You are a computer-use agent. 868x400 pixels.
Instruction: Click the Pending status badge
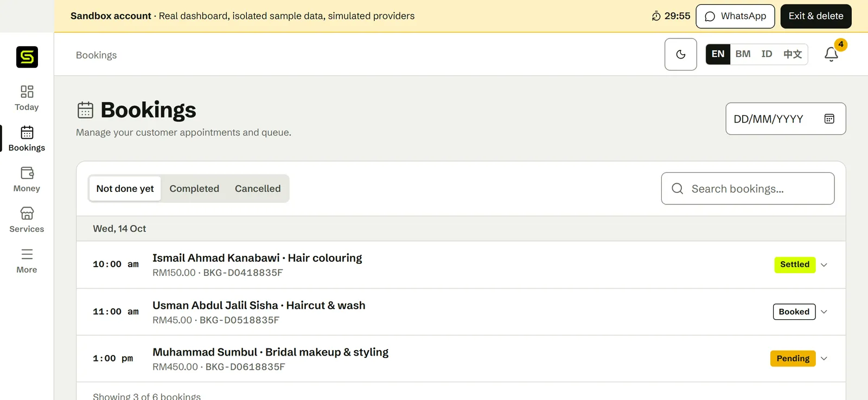(793, 359)
